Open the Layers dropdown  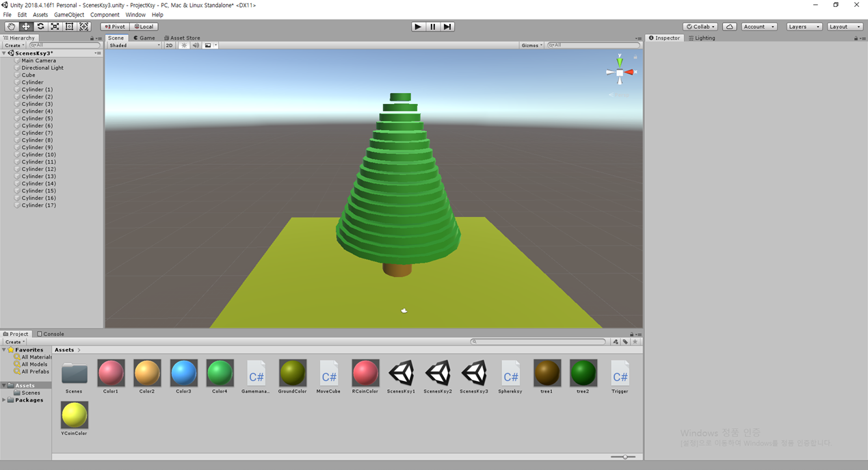click(x=803, y=27)
